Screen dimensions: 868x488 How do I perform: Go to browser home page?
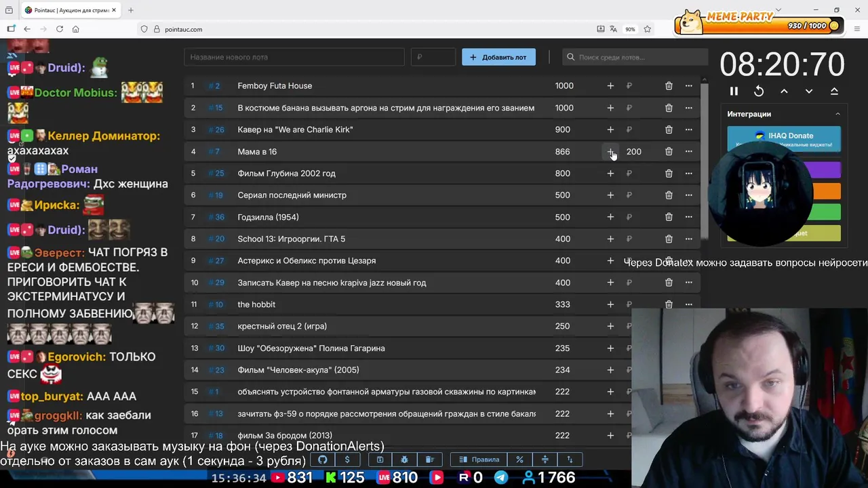[76, 29]
